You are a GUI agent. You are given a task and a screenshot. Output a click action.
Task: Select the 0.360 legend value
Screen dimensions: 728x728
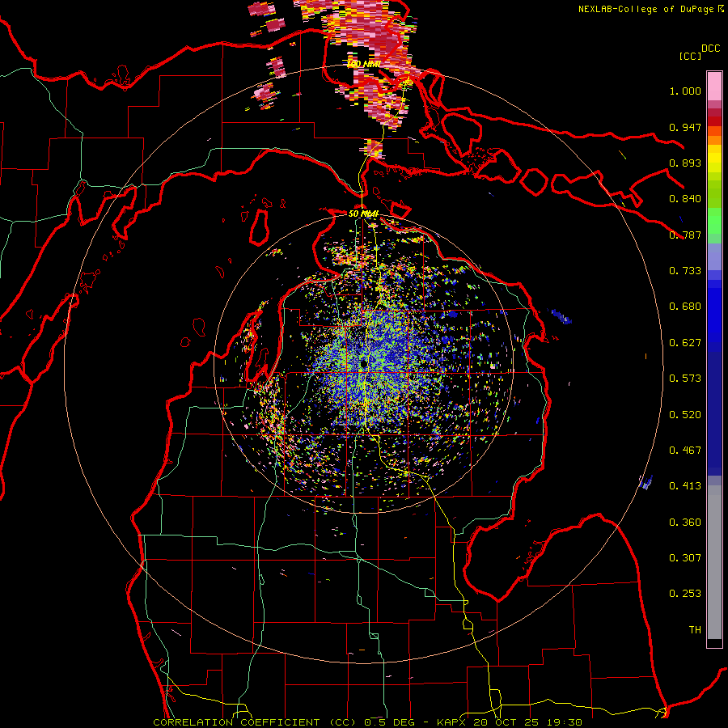[x=685, y=523]
